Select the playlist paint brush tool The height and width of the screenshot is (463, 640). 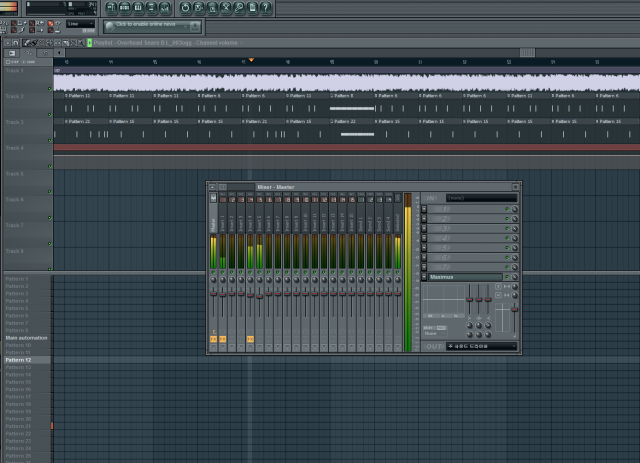point(34,43)
